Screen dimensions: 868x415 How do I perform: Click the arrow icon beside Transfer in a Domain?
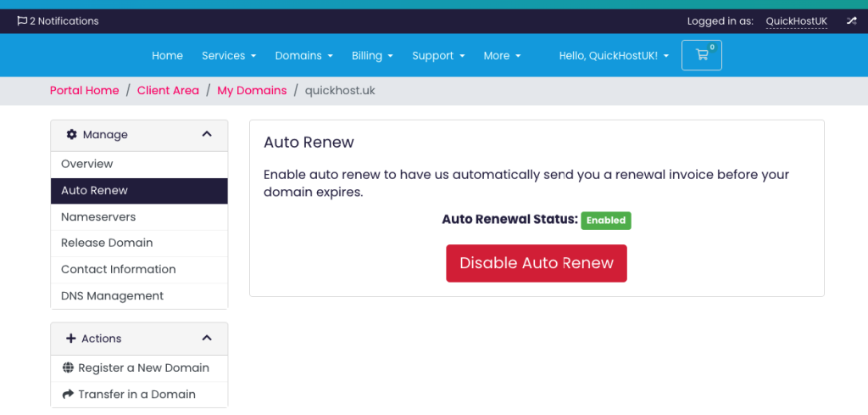coord(68,395)
